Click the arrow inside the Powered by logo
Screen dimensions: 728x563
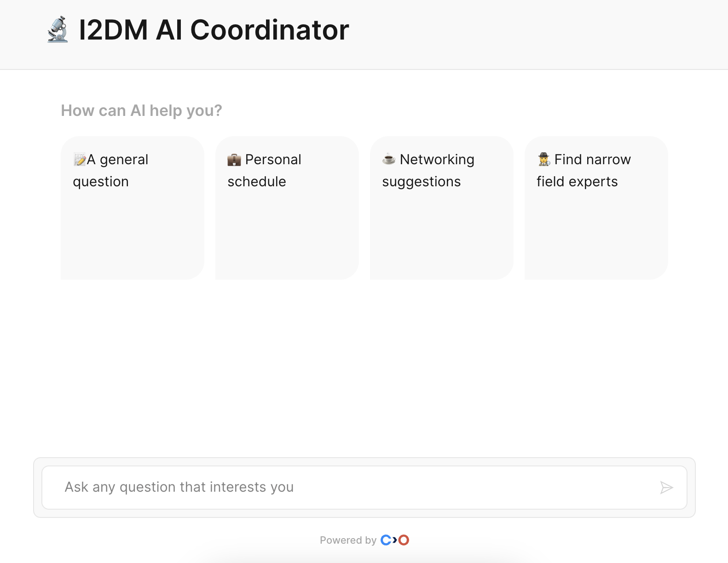(x=394, y=540)
